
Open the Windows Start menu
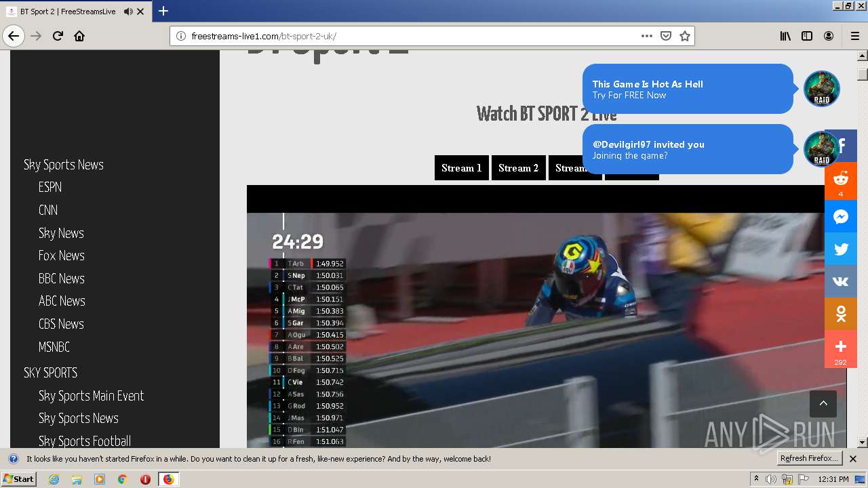click(x=18, y=479)
